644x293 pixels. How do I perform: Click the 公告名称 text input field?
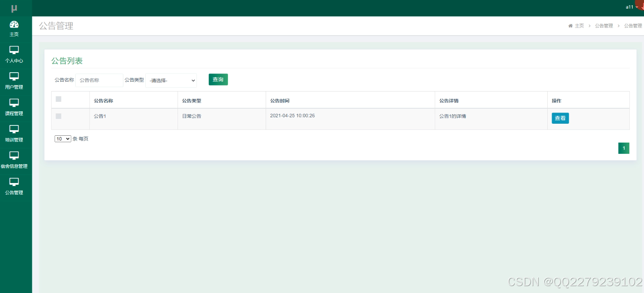tap(99, 80)
